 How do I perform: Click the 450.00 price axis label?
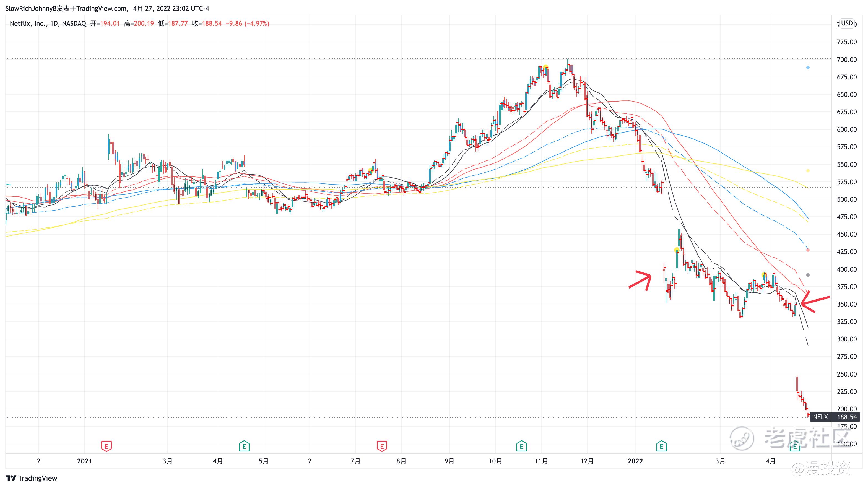coord(847,234)
